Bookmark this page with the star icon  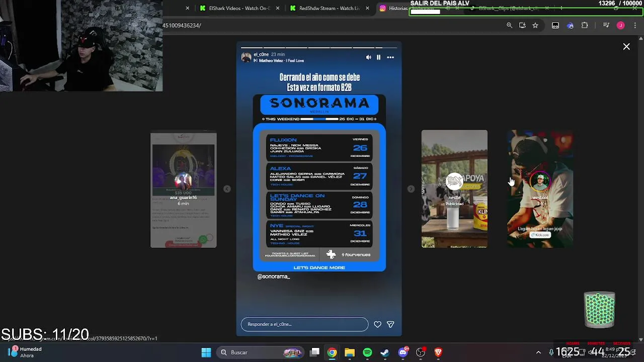[535, 25]
